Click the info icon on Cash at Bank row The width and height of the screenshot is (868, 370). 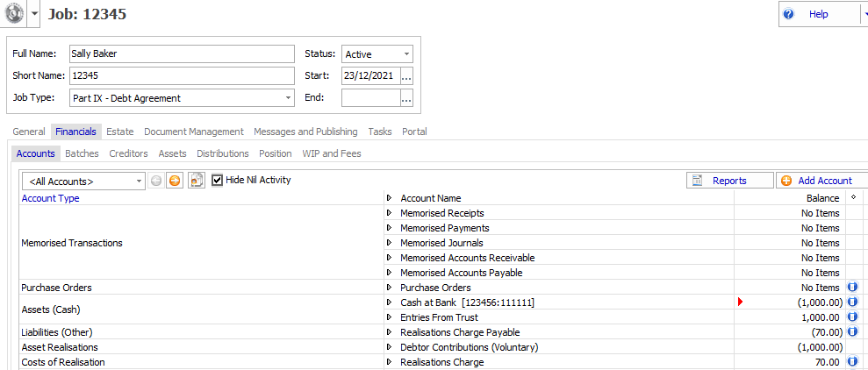[852, 302]
